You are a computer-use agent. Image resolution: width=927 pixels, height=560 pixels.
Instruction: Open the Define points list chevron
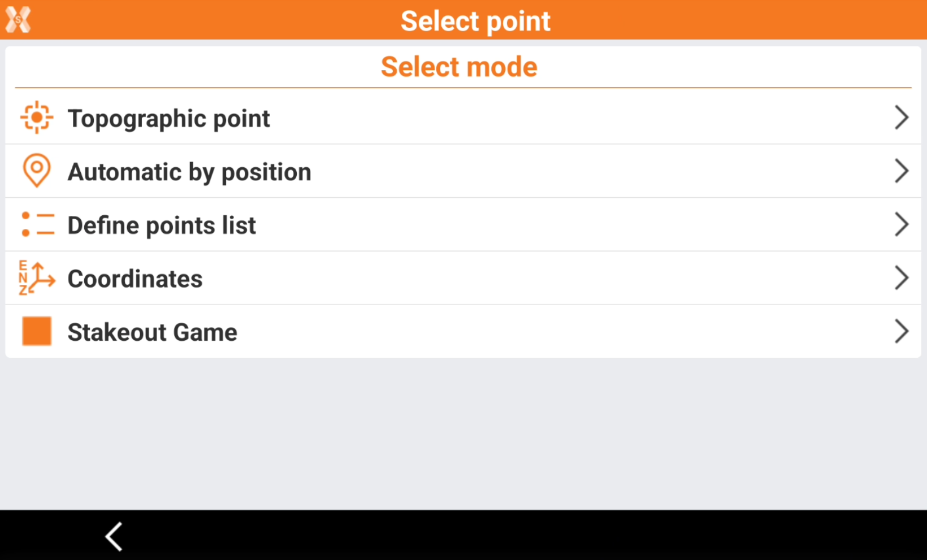click(x=901, y=224)
